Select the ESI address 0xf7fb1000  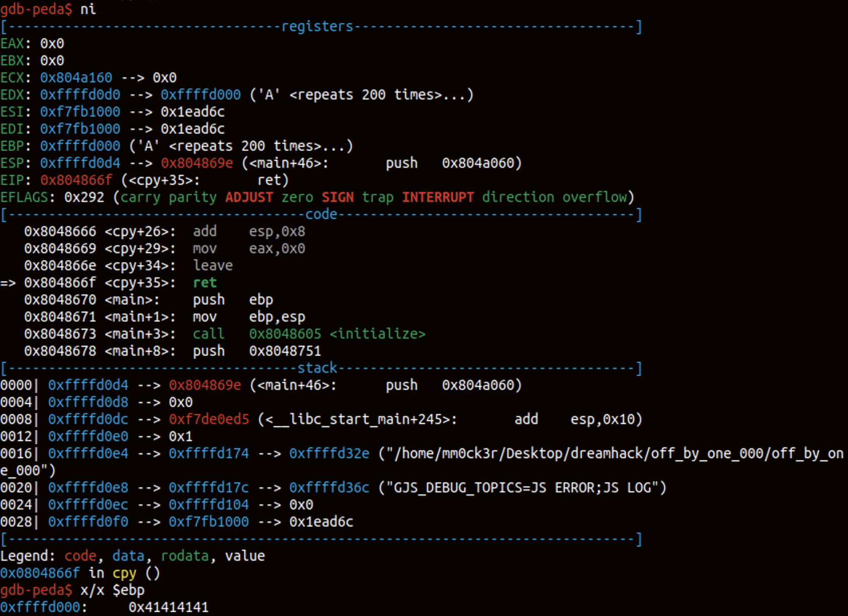(x=80, y=112)
